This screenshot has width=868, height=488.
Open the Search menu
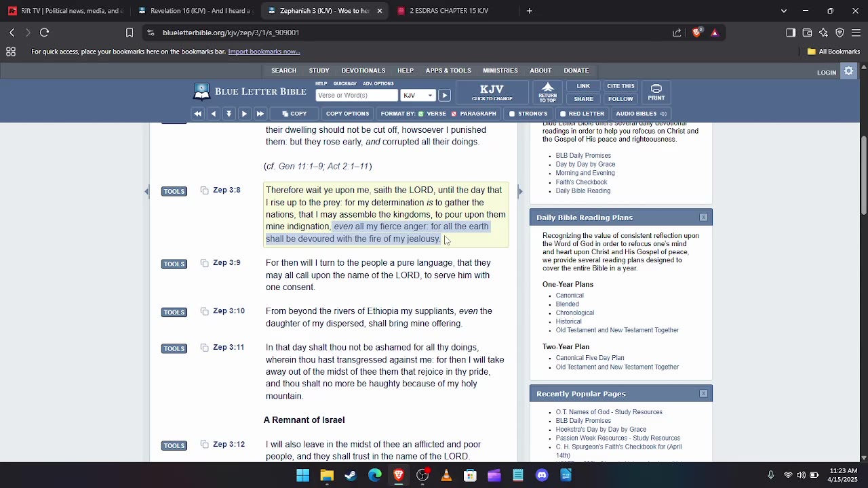[x=283, y=70]
